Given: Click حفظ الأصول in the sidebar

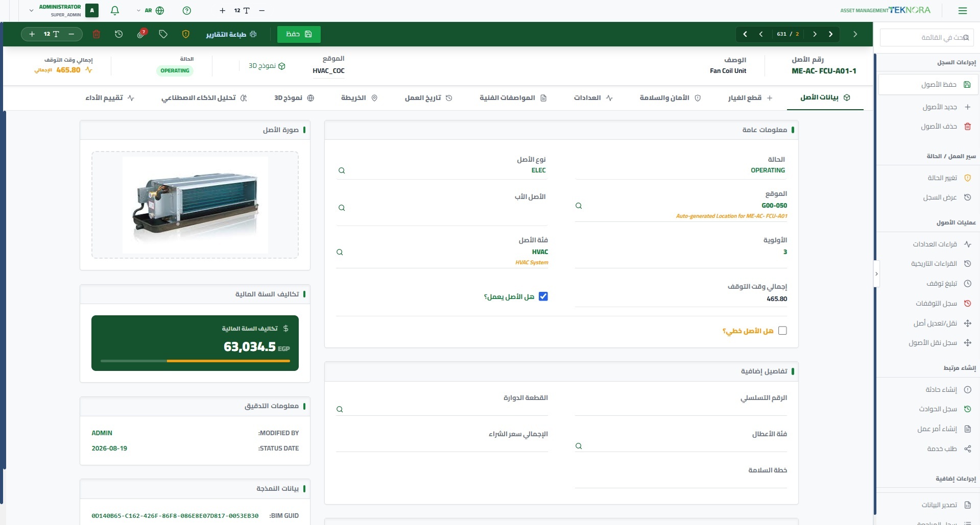Looking at the screenshot, I should [x=927, y=84].
